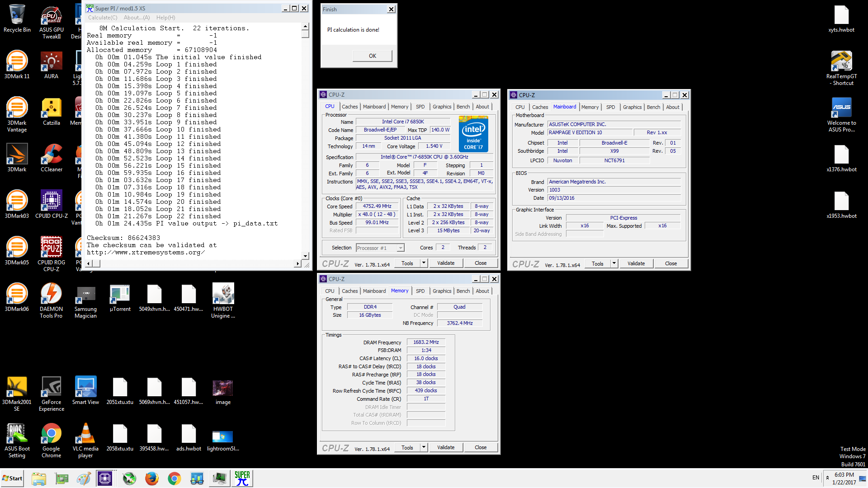Switch to SPD tab in CPU-Z Mainboard window

click(x=610, y=107)
